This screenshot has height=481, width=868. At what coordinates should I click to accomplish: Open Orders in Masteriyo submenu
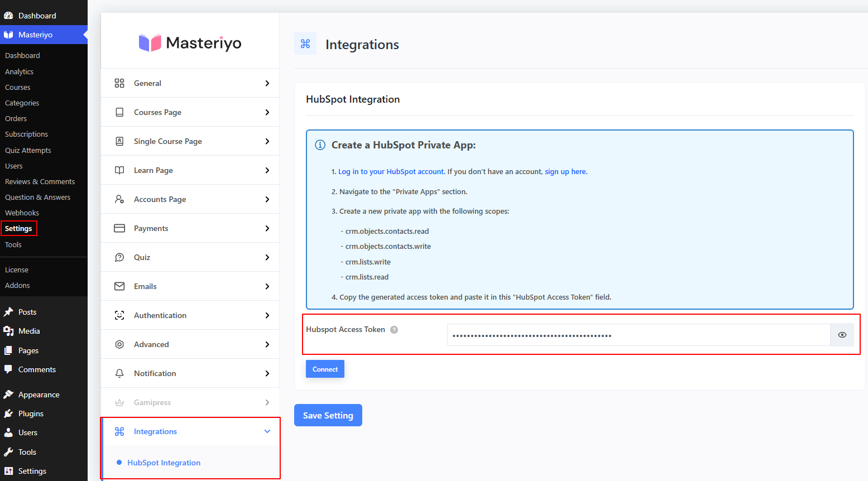pyautogui.click(x=16, y=118)
